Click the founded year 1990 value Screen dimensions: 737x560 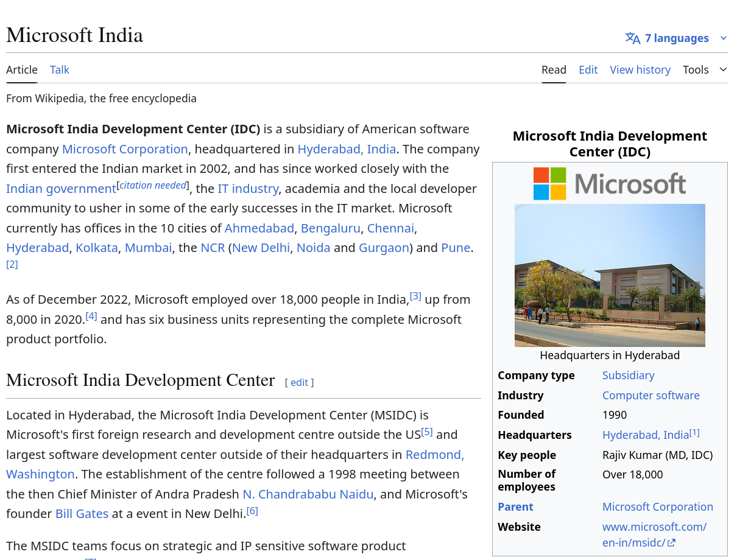point(615,415)
